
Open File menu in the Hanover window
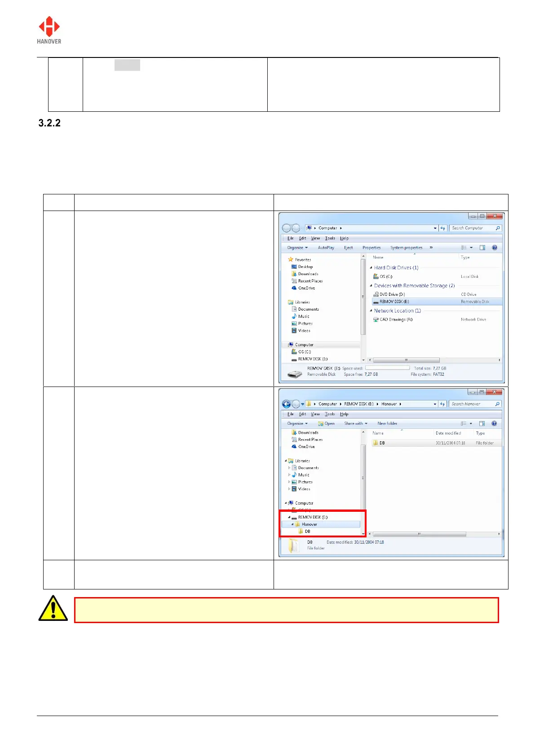[x=291, y=414]
